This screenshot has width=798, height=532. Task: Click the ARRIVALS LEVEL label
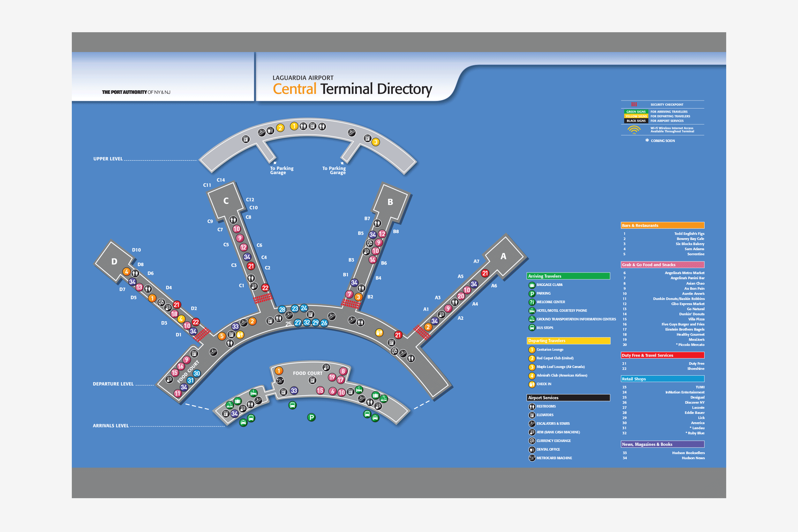(x=111, y=426)
